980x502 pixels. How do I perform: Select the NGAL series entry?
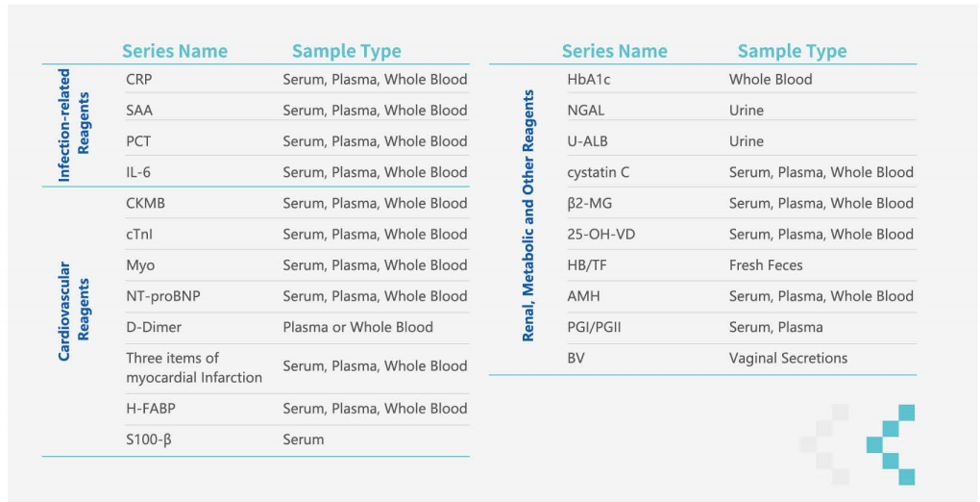tap(586, 111)
